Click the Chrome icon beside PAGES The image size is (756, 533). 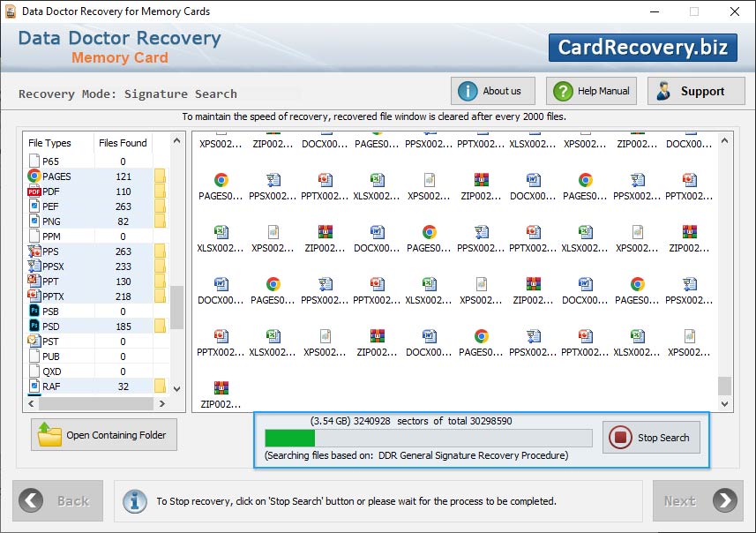click(34, 176)
